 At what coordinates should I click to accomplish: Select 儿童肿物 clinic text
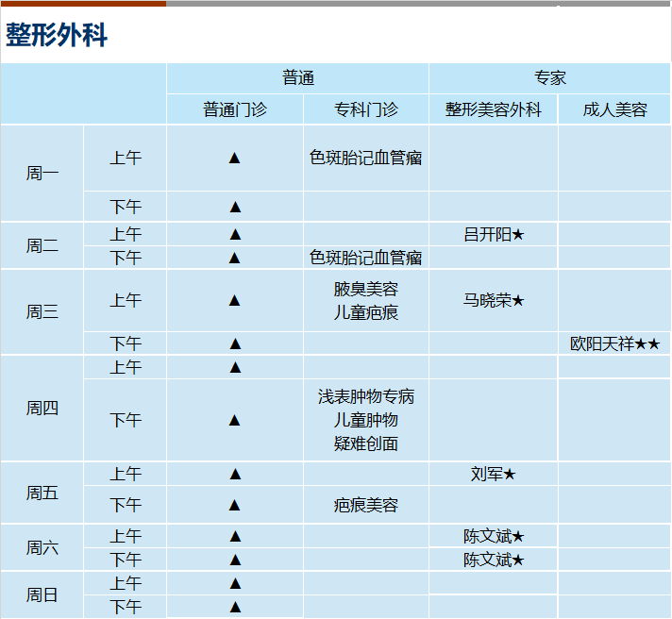pos(366,420)
